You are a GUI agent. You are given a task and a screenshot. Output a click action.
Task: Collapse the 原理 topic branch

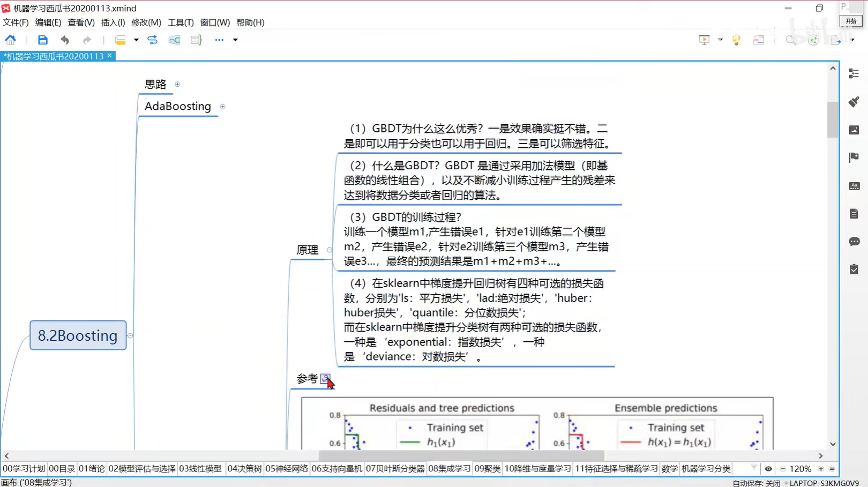[x=329, y=250]
